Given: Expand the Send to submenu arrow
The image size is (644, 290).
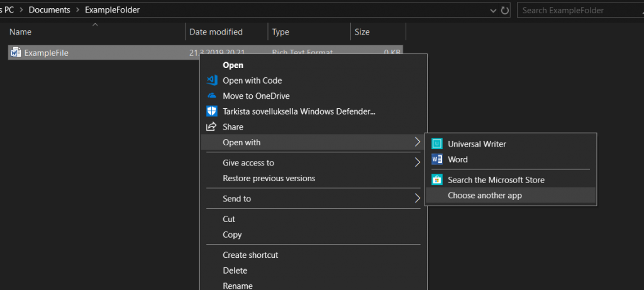Looking at the screenshot, I should [418, 199].
